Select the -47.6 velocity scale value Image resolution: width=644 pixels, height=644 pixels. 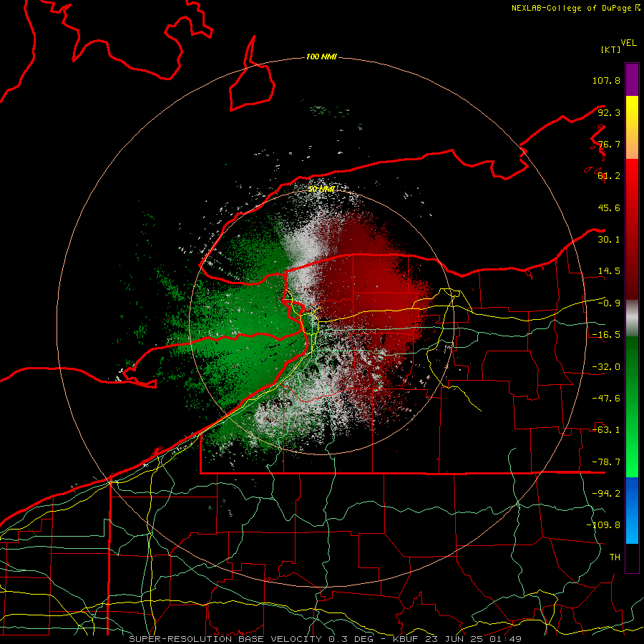click(x=606, y=399)
